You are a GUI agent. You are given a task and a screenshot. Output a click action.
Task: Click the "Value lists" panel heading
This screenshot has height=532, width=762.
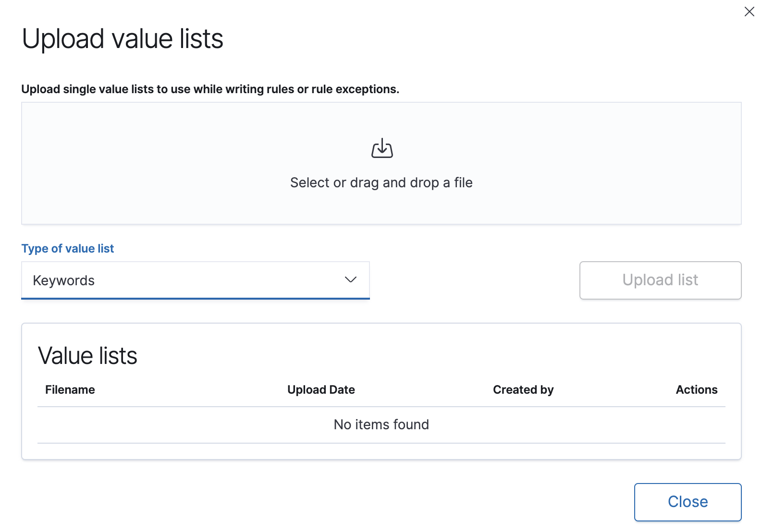pyautogui.click(x=87, y=356)
